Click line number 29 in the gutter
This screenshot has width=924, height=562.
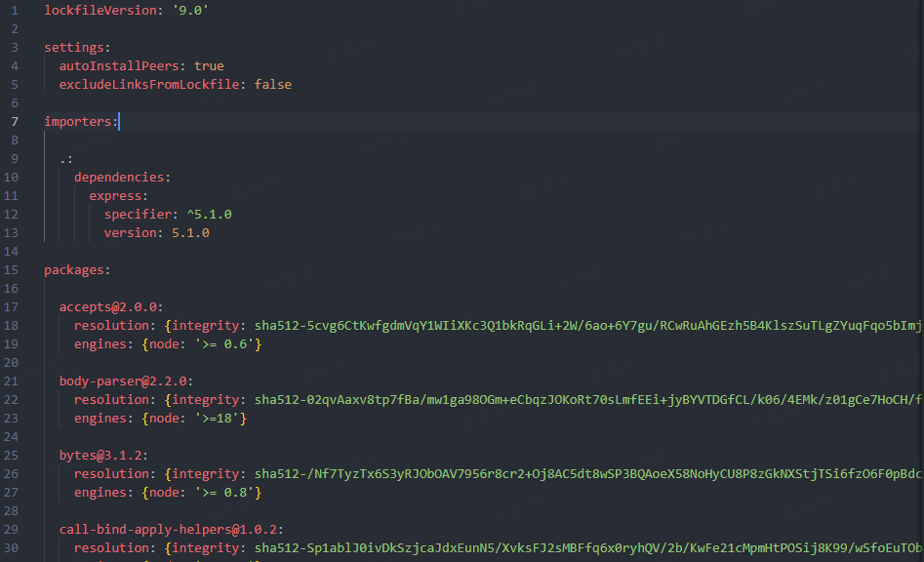pos(11,530)
